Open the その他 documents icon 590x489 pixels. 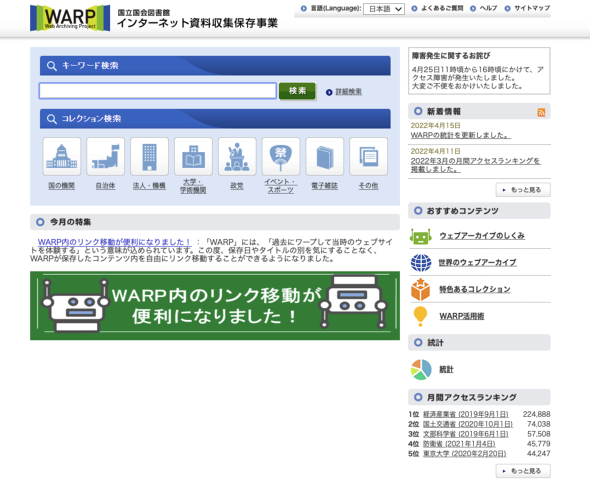coord(368,156)
